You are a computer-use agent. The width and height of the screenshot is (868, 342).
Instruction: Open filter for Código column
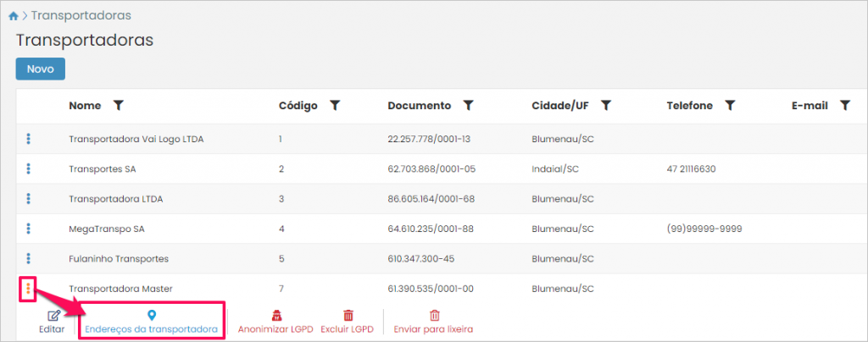click(x=335, y=106)
